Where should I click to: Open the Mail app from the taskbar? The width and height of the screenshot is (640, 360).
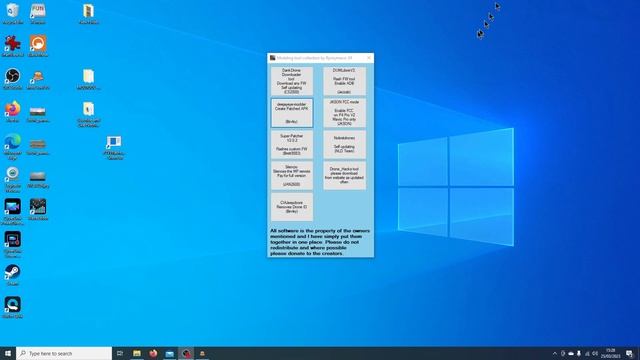point(169,353)
